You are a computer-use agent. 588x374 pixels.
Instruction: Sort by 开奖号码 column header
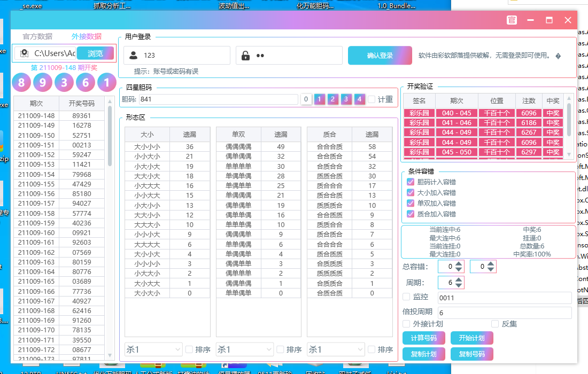pyautogui.click(x=81, y=103)
